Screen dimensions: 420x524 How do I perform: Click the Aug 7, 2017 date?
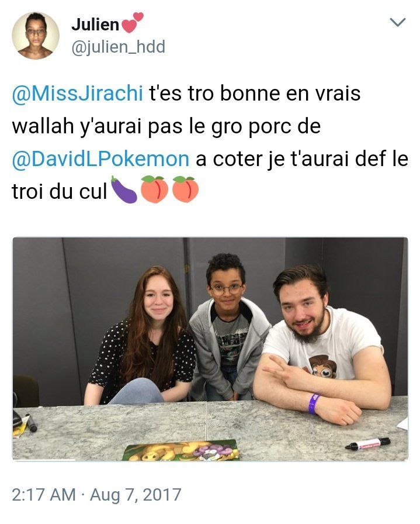click(x=136, y=495)
